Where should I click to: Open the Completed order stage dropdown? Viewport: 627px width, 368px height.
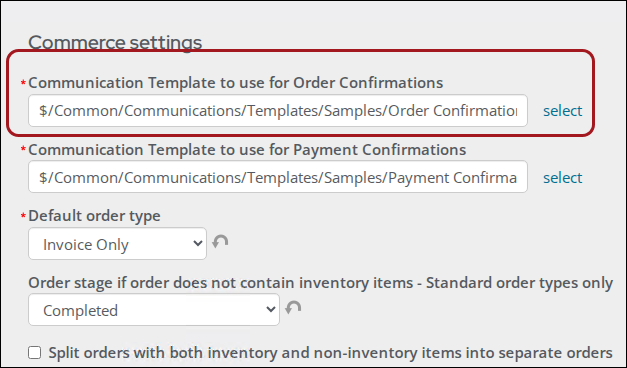(x=154, y=310)
